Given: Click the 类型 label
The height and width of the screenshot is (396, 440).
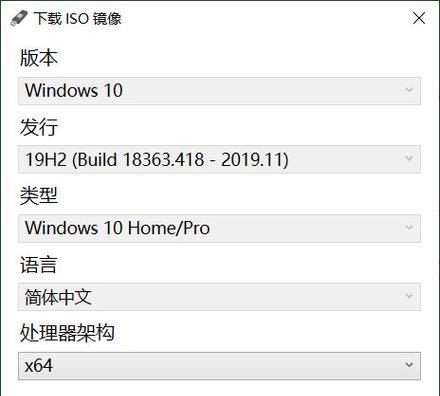Looking at the screenshot, I should point(39,196).
